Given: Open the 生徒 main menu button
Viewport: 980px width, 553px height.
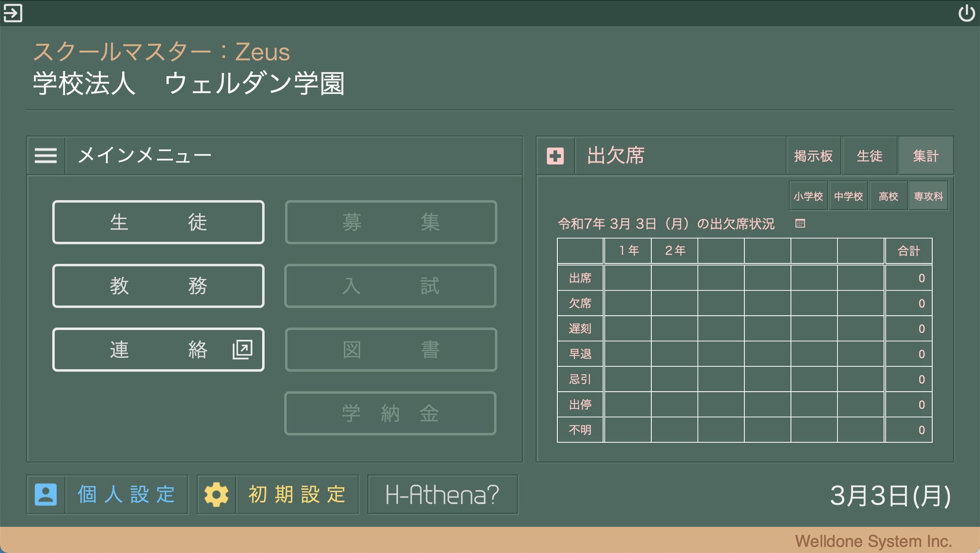Looking at the screenshot, I should click(x=158, y=222).
